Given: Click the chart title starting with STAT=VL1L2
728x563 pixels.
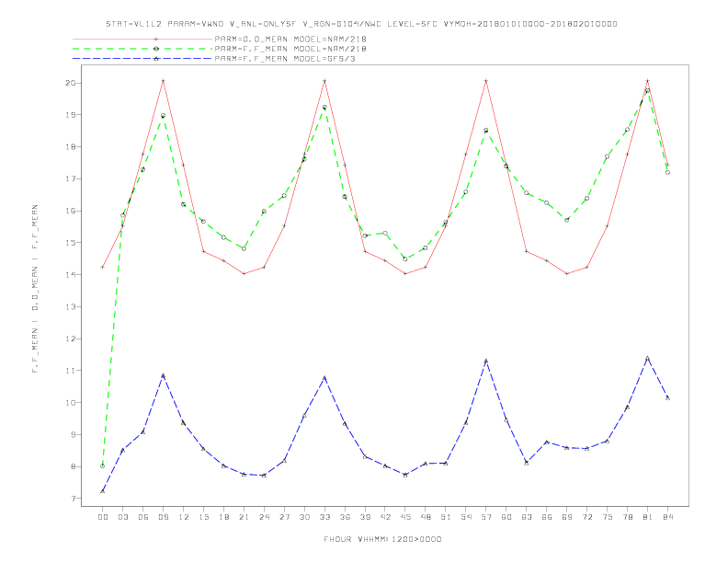Looking at the screenshot, I should [x=361, y=24].
